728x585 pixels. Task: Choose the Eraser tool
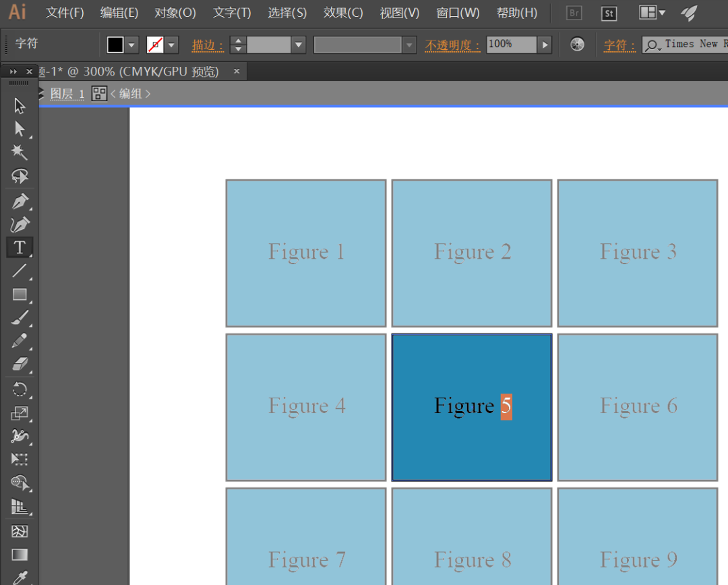coord(20,365)
